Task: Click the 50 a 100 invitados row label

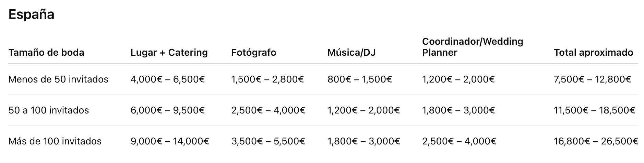Action: (49, 110)
